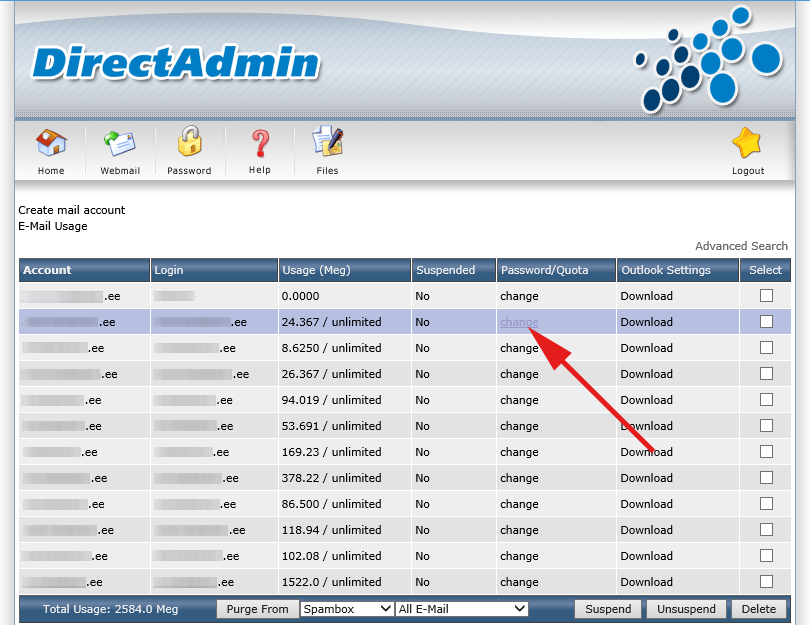
Task: Click change in the 94.019 usage row
Action: pos(519,400)
